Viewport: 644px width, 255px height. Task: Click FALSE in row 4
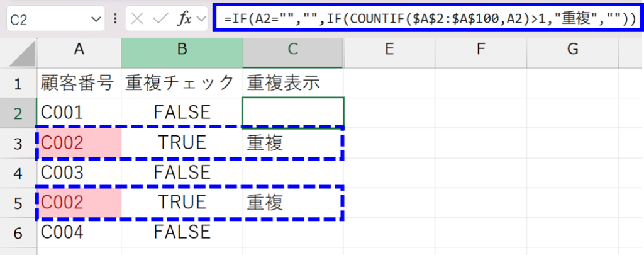coord(182,173)
